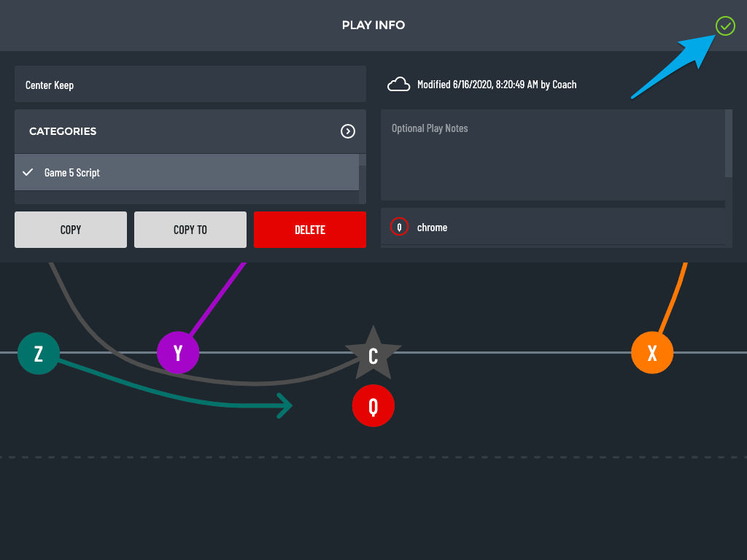Click the CATEGORIES header label
The height and width of the screenshot is (560, 747).
click(x=63, y=131)
